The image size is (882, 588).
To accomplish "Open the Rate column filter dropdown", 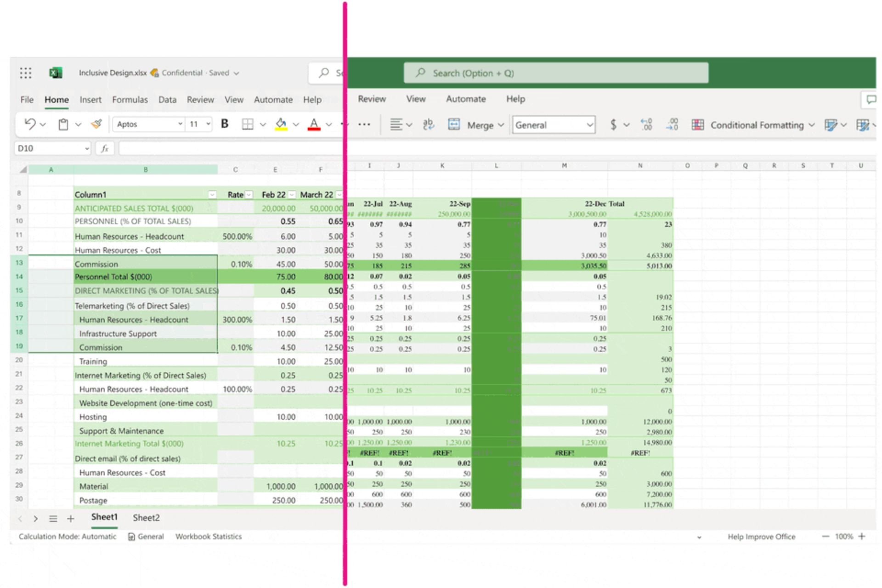I will coord(249,195).
